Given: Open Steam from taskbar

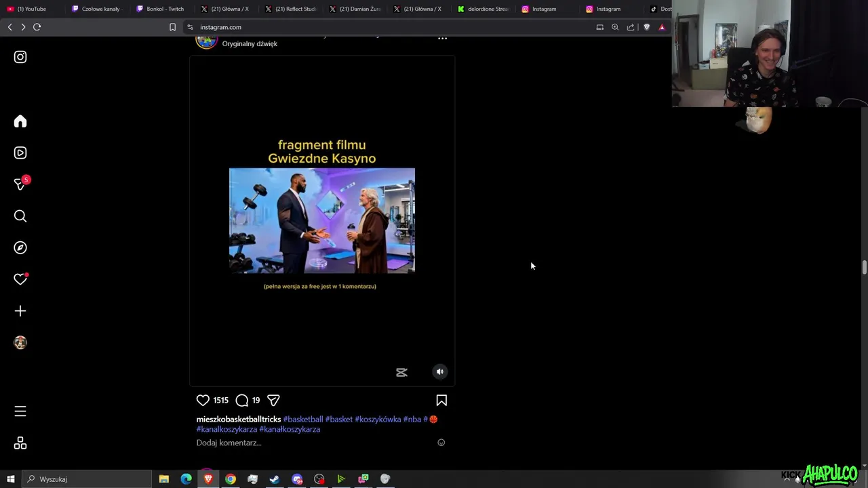Looking at the screenshot, I should tap(275, 479).
